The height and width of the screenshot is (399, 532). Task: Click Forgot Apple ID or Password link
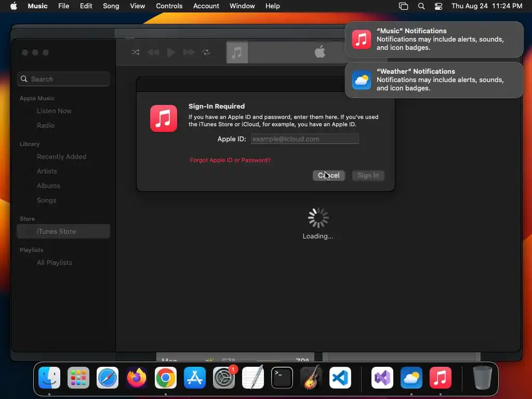pyautogui.click(x=230, y=160)
